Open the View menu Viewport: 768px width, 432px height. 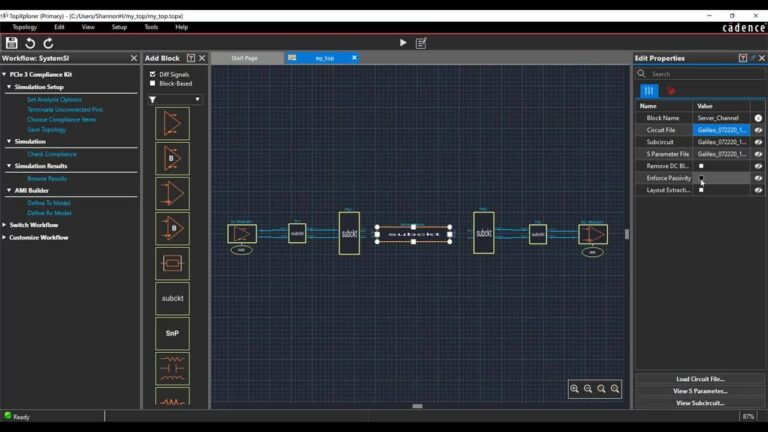click(88, 27)
